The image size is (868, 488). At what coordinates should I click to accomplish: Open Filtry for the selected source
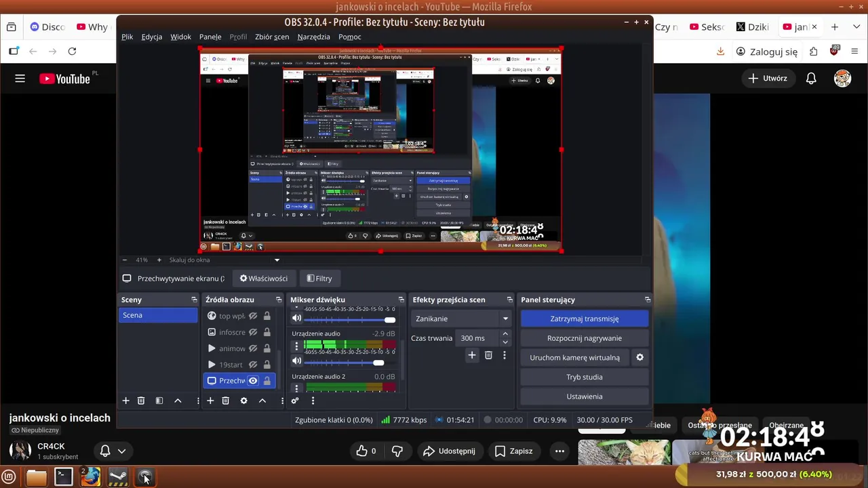(x=319, y=279)
